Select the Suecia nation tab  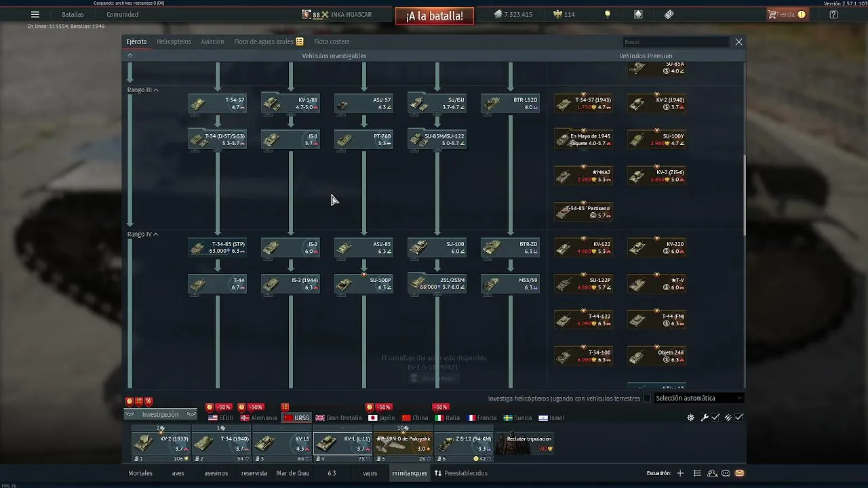pos(518,418)
